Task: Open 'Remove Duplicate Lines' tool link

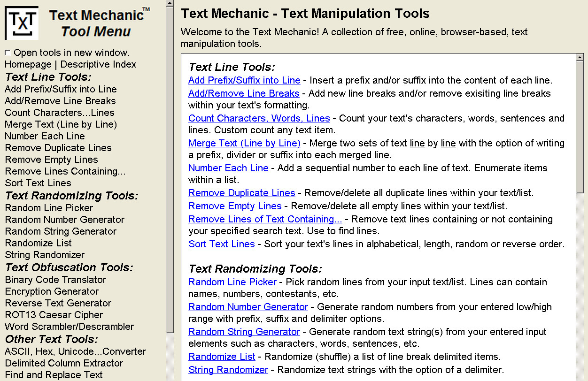Action: [241, 193]
